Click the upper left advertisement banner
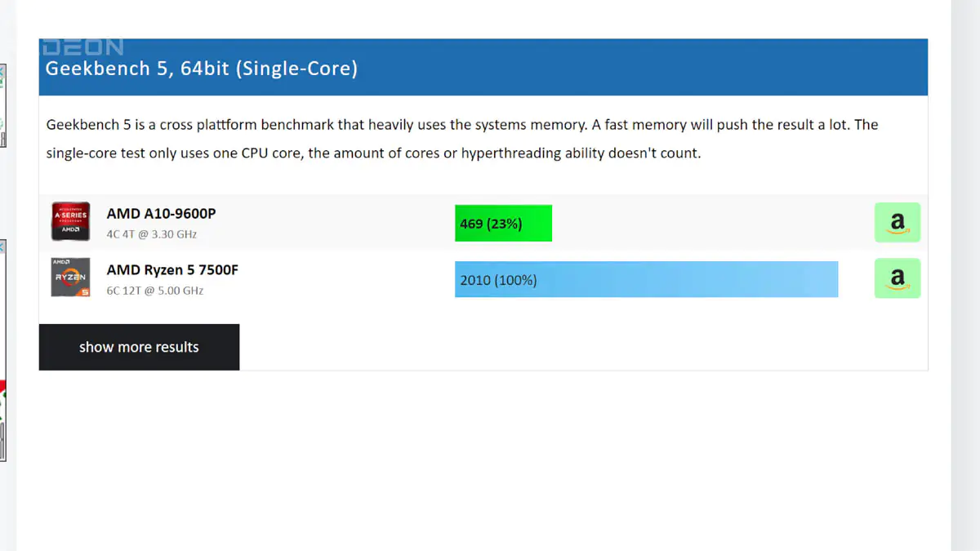 (x=2, y=106)
